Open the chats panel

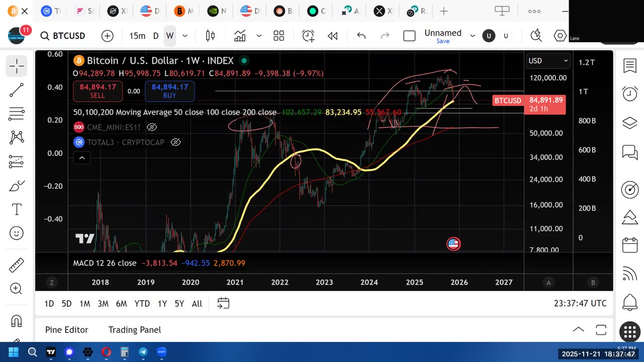pos(630,152)
